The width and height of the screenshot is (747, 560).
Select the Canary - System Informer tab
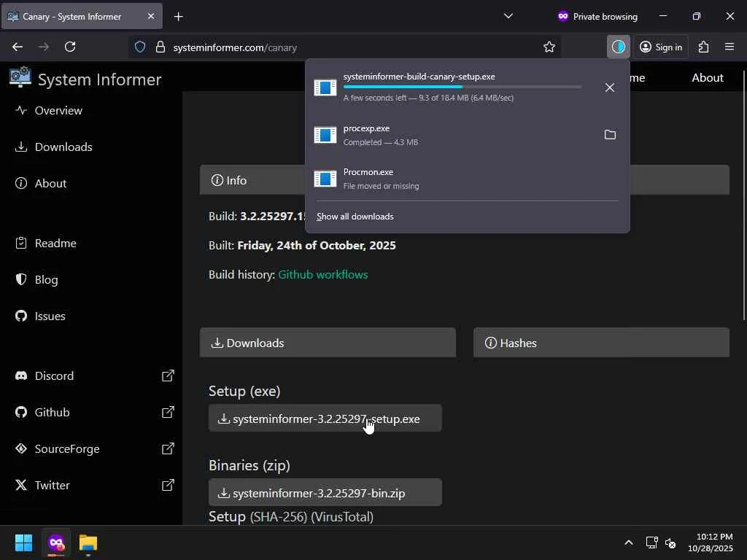click(x=82, y=17)
